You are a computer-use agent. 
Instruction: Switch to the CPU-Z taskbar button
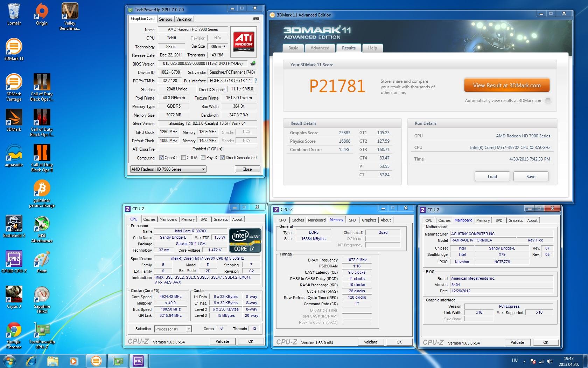tap(138, 361)
